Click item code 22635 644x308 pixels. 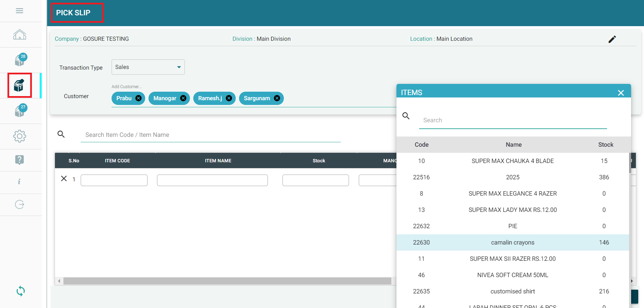click(x=422, y=291)
